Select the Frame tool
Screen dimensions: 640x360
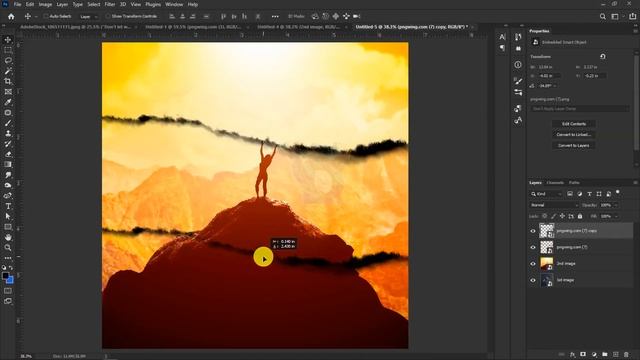8,92
